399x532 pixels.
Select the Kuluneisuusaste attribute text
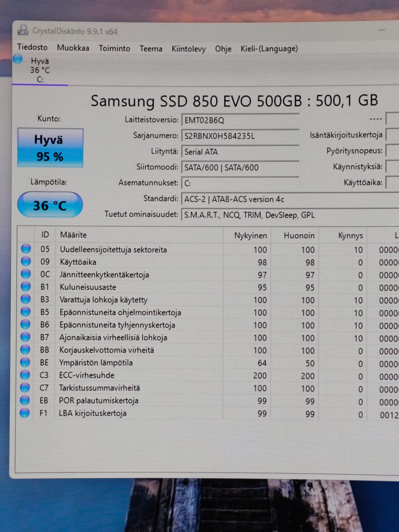(88, 287)
